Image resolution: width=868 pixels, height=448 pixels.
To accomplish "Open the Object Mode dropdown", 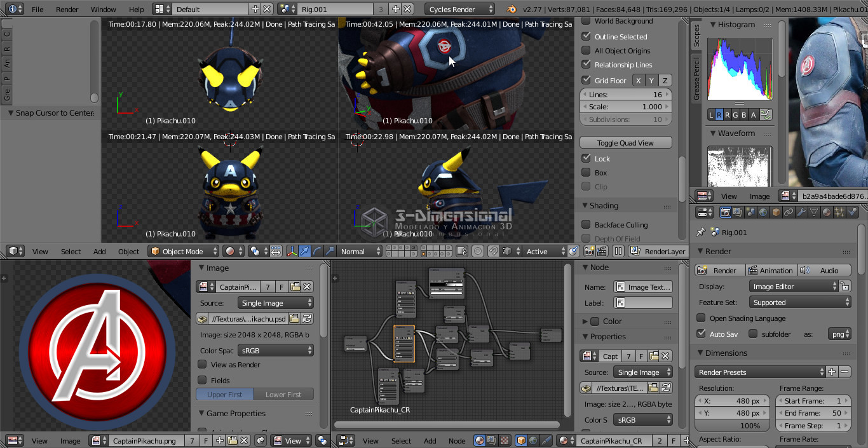I will point(183,251).
